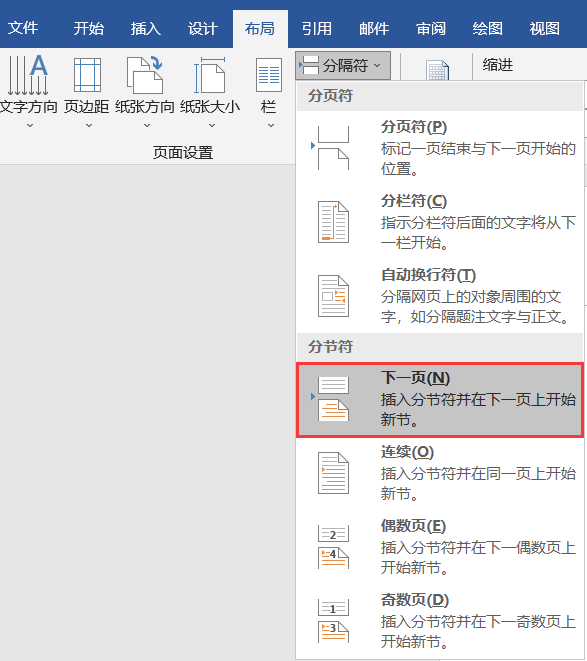Image resolution: width=587 pixels, height=661 pixels.
Task: Click the 栏 columns icon
Action: pyautogui.click(x=269, y=75)
